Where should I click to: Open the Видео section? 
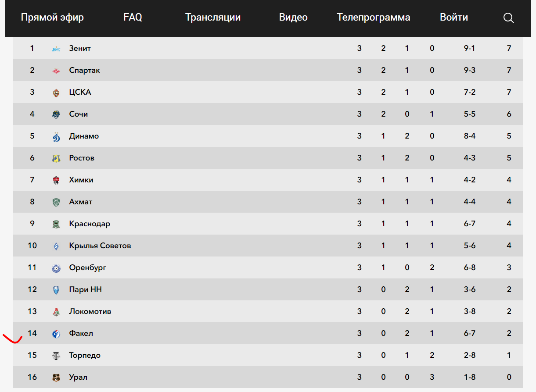pyautogui.click(x=293, y=18)
